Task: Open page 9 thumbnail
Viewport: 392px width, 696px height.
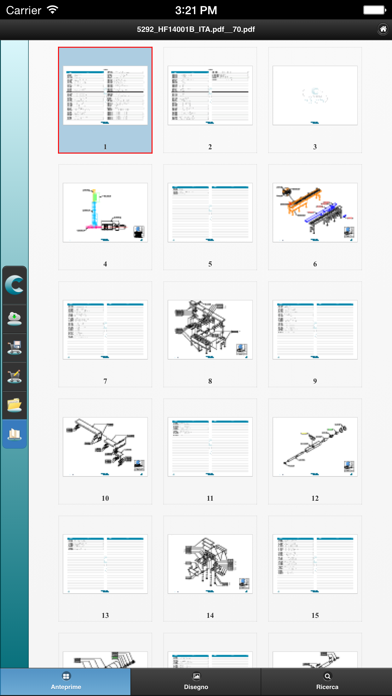Action: click(x=315, y=334)
